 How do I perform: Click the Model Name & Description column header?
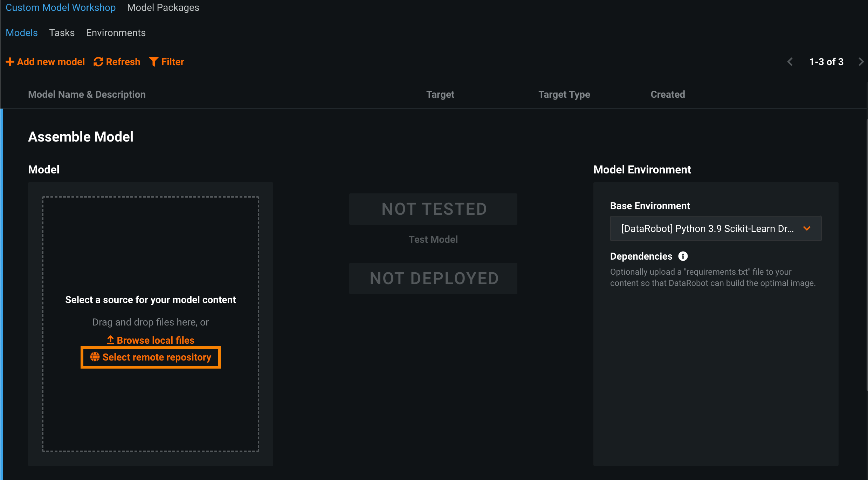point(87,95)
